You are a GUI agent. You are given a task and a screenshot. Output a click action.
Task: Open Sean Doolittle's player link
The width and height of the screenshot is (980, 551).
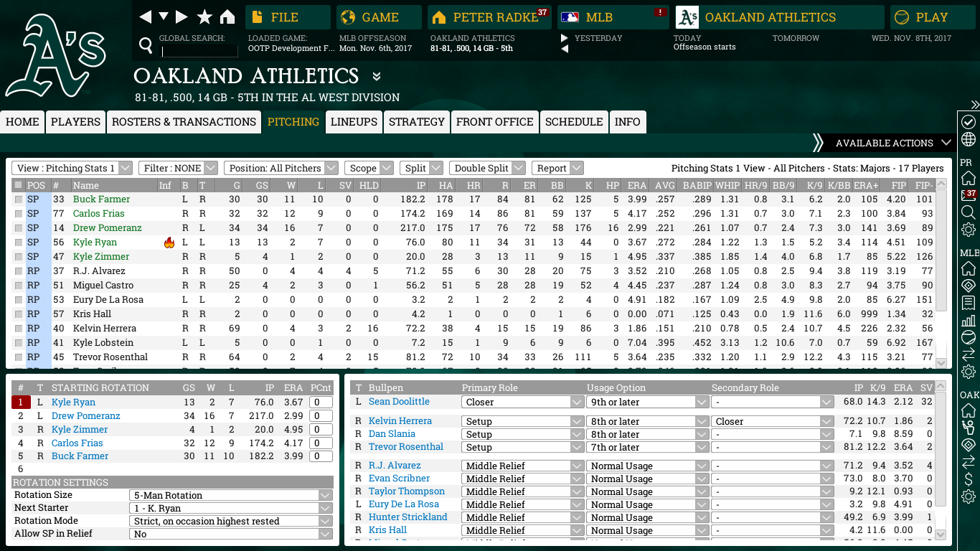[399, 402]
